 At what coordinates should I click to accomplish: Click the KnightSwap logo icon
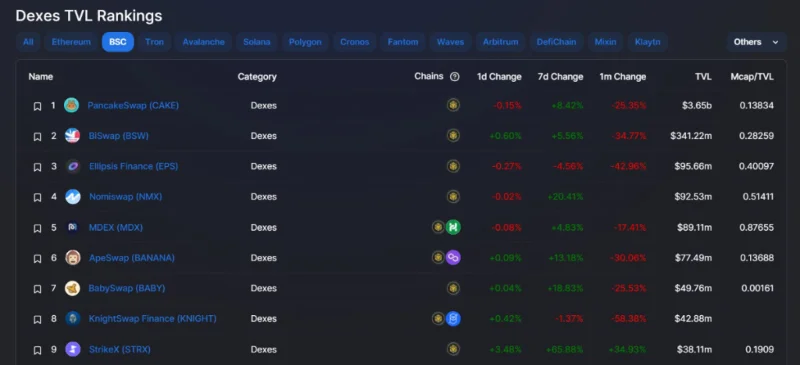[x=73, y=319]
